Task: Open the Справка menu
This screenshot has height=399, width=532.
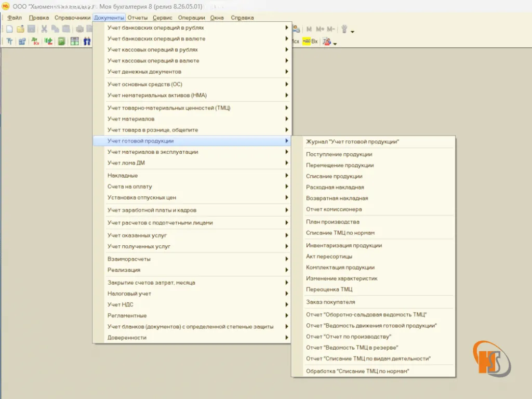Action: click(x=242, y=18)
